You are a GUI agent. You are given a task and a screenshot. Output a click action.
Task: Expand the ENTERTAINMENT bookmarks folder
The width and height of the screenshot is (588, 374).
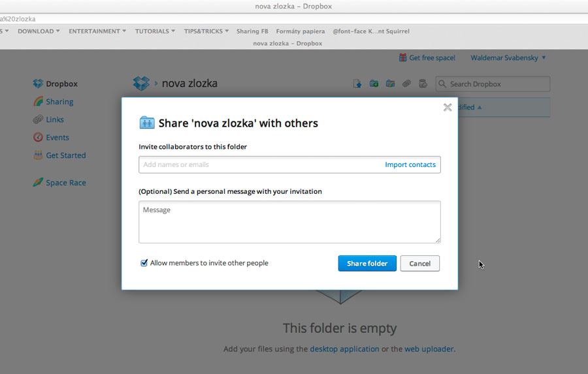pos(97,31)
